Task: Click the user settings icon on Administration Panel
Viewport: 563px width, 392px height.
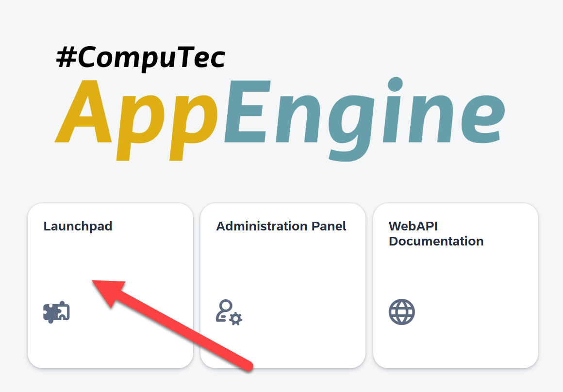Action: click(x=229, y=312)
